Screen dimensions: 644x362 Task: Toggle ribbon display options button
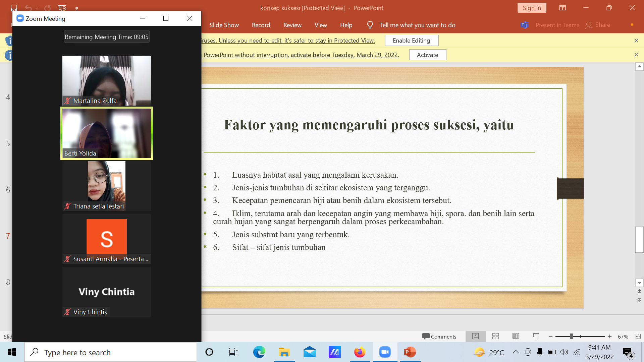point(562,8)
